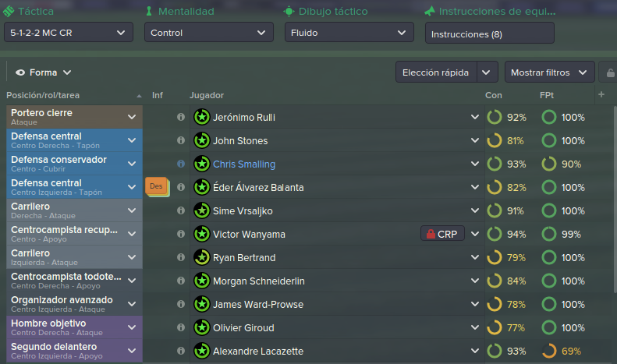The width and height of the screenshot is (617, 364).
Task: Open the 5-1-2-2 MC CR tactic dropdown
Action: pyautogui.click(x=69, y=32)
